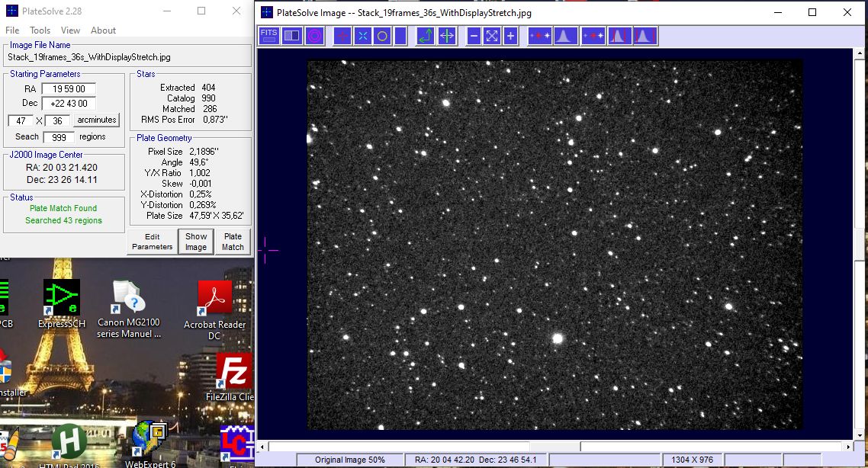Select the red crosshair marker icon
The height and width of the screenshot is (468, 868).
(x=342, y=36)
